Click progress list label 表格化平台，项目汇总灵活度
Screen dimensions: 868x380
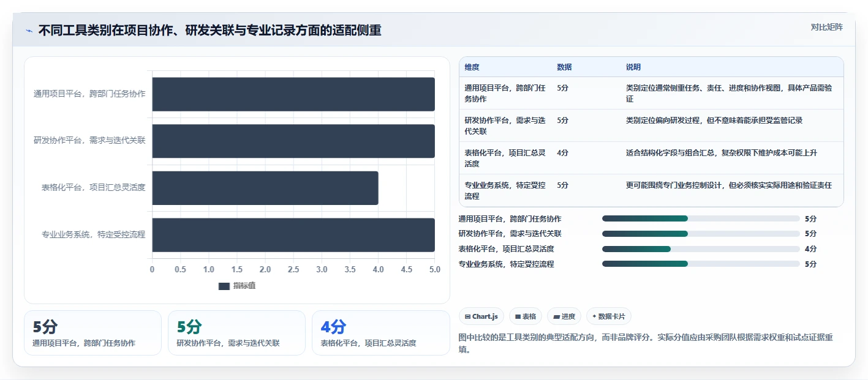coord(506,249)
